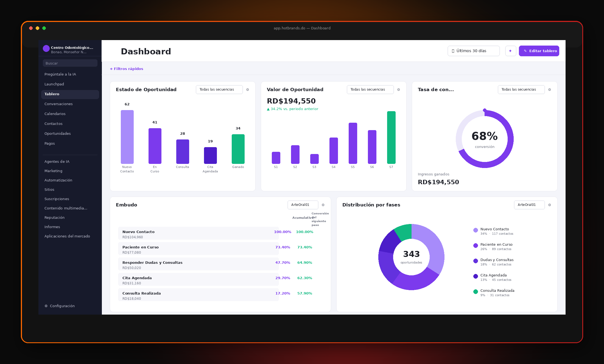
Task: Click the sparkle AI icon button
Action: coord(511,51)
